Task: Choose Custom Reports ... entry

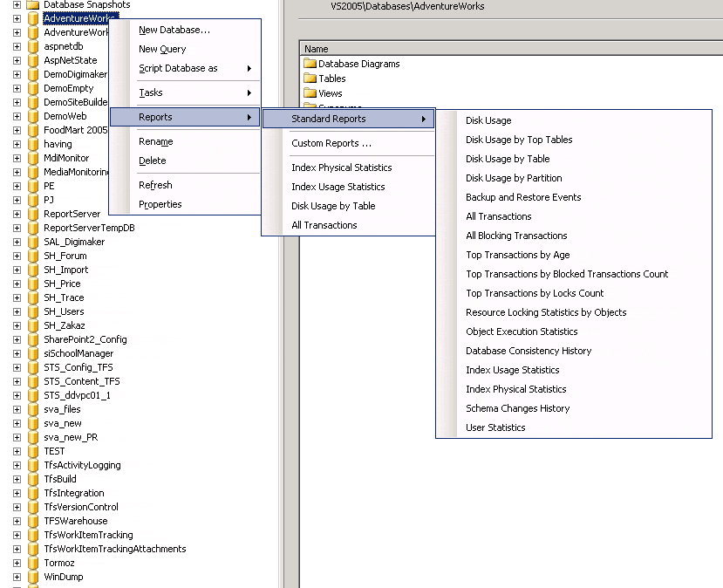Action: coord(349,143)
